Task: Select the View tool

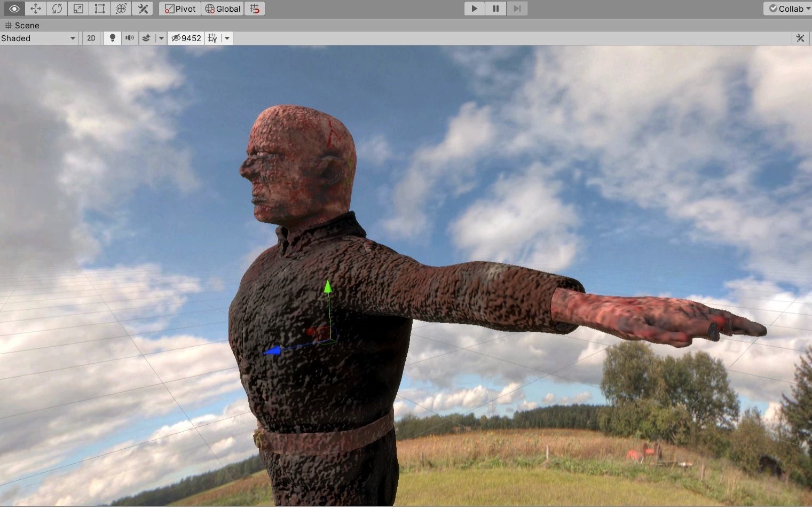Action: 14,9
